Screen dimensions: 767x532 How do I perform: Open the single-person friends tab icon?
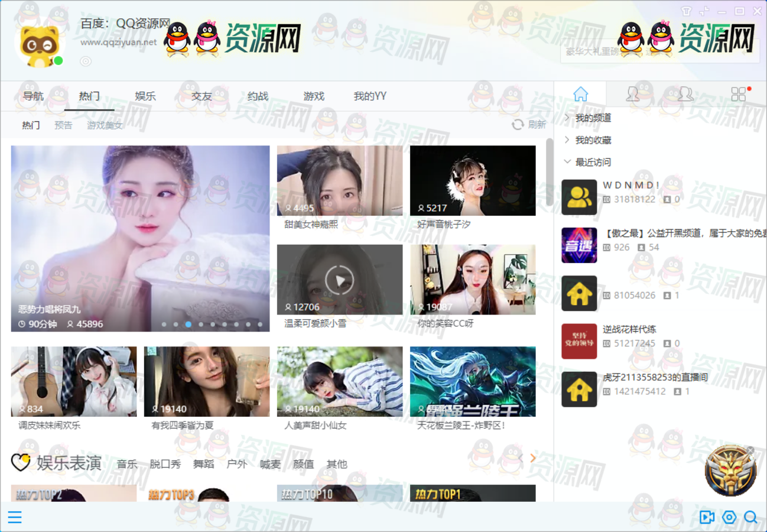(633, 94)
